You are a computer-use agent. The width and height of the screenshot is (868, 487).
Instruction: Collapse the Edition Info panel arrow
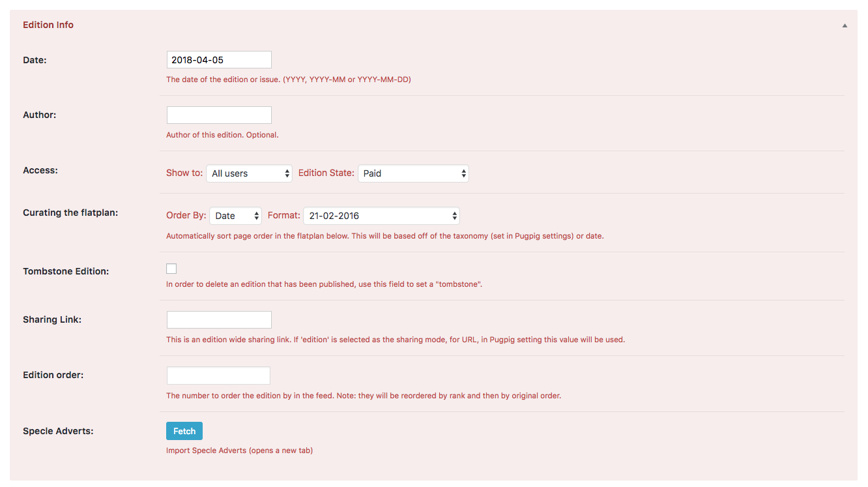coord(845,25)
